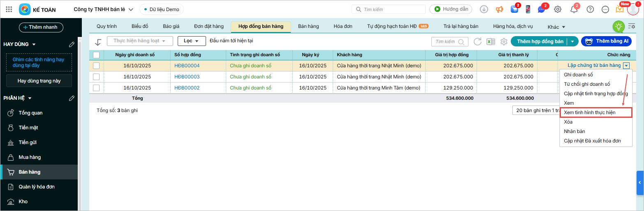Open company selector Công ty TNHH bán lẻ
This screenshot has width=644, height=211.
[x=103, y=9]
